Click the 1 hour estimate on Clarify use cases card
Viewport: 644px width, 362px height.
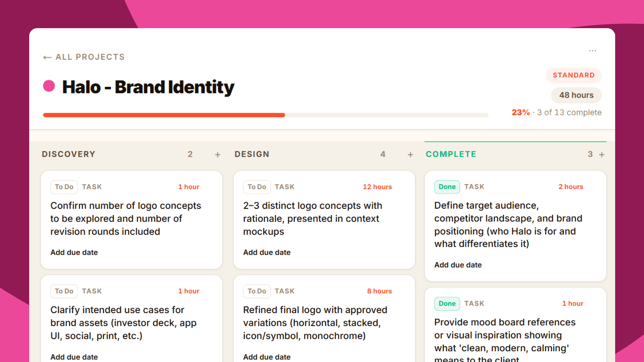point(189,291)
